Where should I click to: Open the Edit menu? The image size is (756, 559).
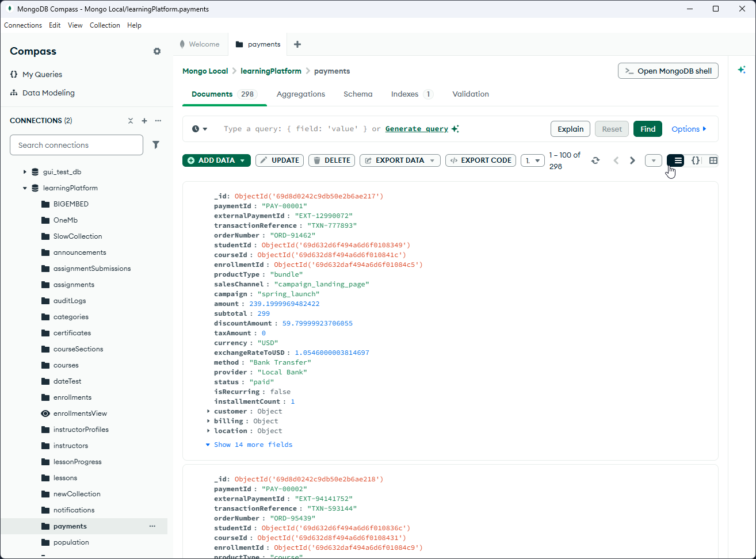(55, 25)
